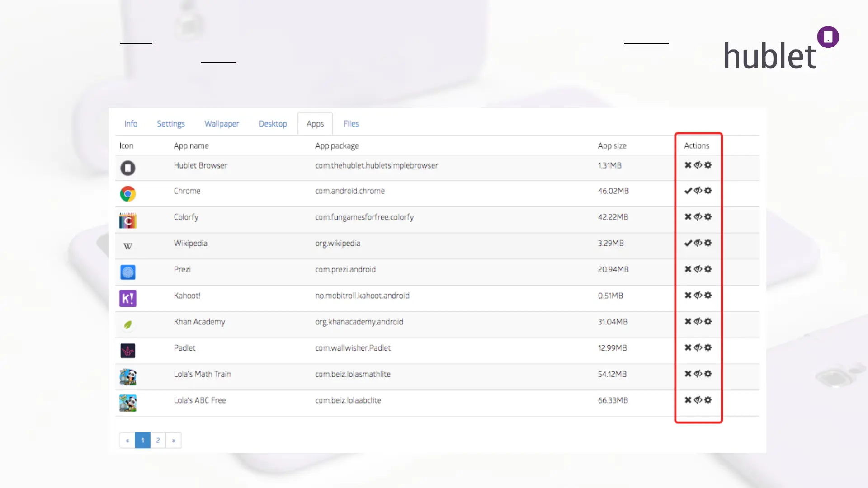Screen dimensions: 868x488
Task: Click the gear icon for Padlet
Action: (708, 348)
